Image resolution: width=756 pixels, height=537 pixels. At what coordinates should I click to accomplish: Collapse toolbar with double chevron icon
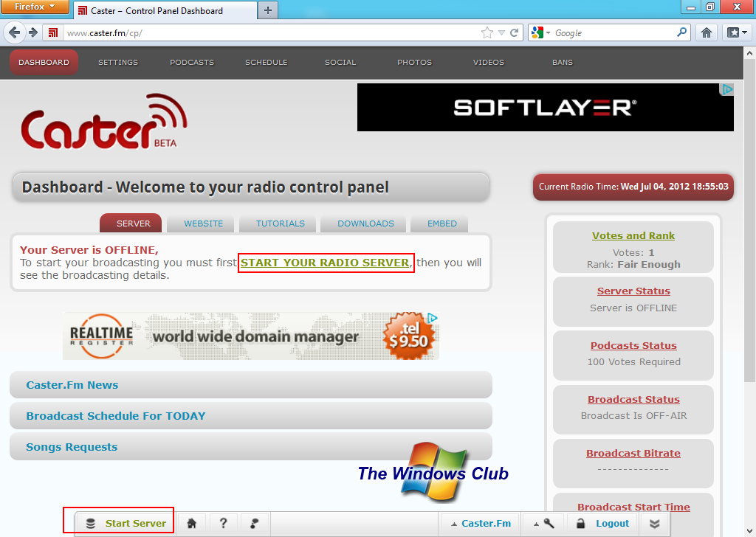(x=654, y=524)
